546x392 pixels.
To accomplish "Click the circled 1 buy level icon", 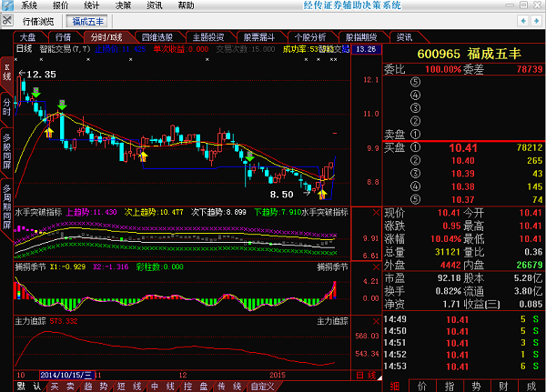I will [x=415, y=147].
